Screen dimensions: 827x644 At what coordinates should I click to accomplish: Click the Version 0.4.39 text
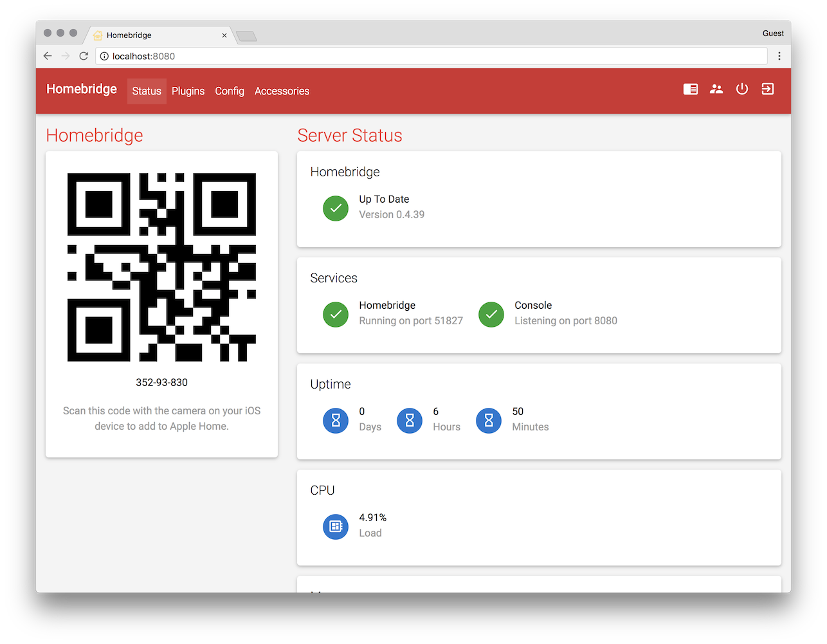pyautogui.click(x=392, y=215)
